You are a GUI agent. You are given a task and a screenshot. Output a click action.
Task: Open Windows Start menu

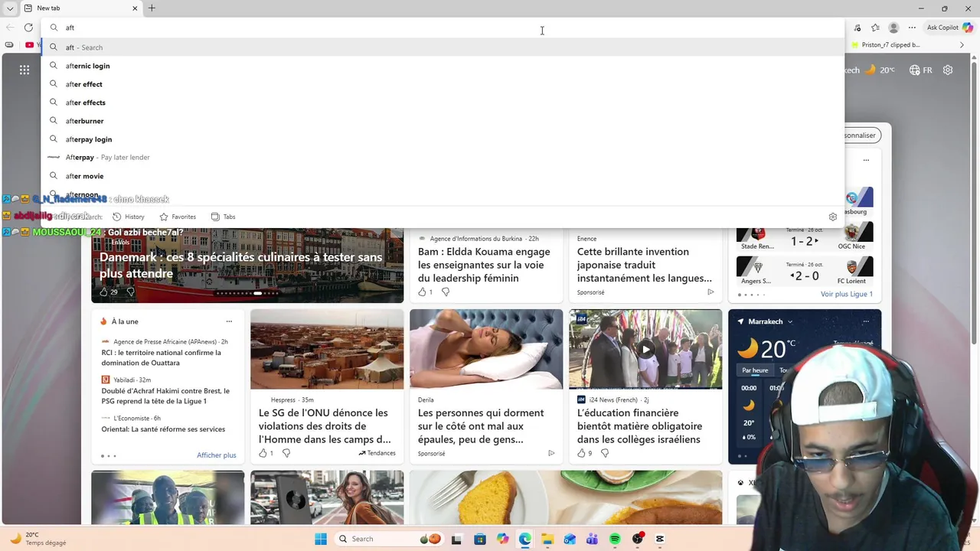pyautogui.click(x=321, y=539)
